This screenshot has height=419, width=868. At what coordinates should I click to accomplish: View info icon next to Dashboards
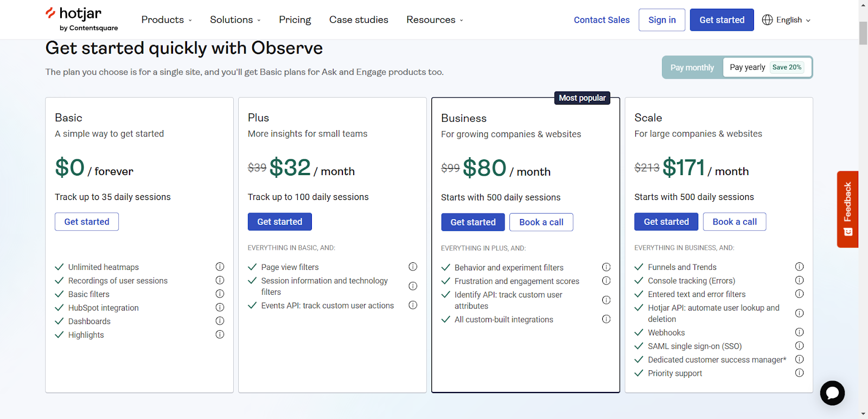click(x=220, y=321)
